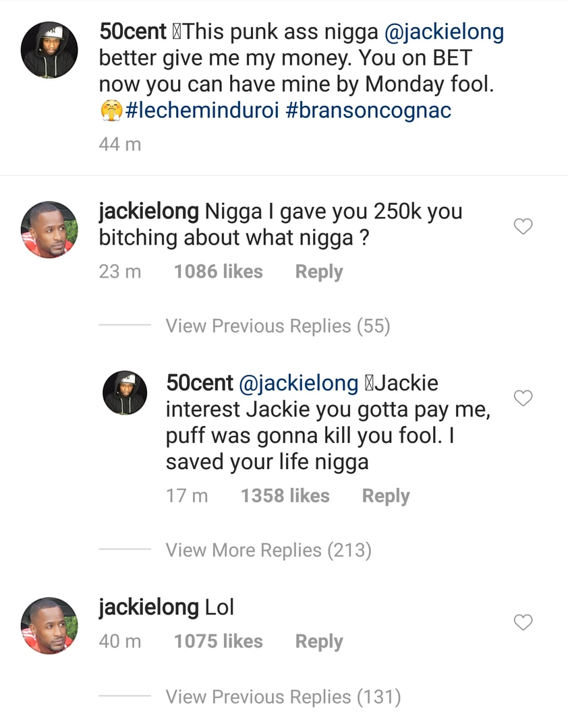Follow the @jackielong mention in the caption
Image resolution: width=568 pixels, height=728 pixels.
(444, 32)
